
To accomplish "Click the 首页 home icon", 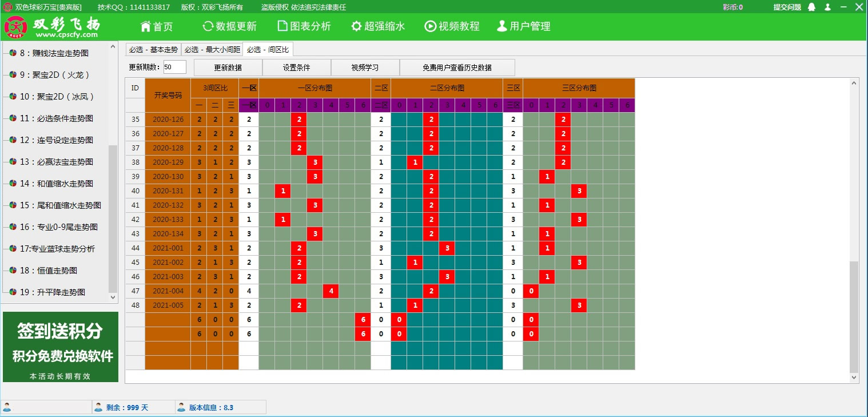I will click(x=146, y=27).
